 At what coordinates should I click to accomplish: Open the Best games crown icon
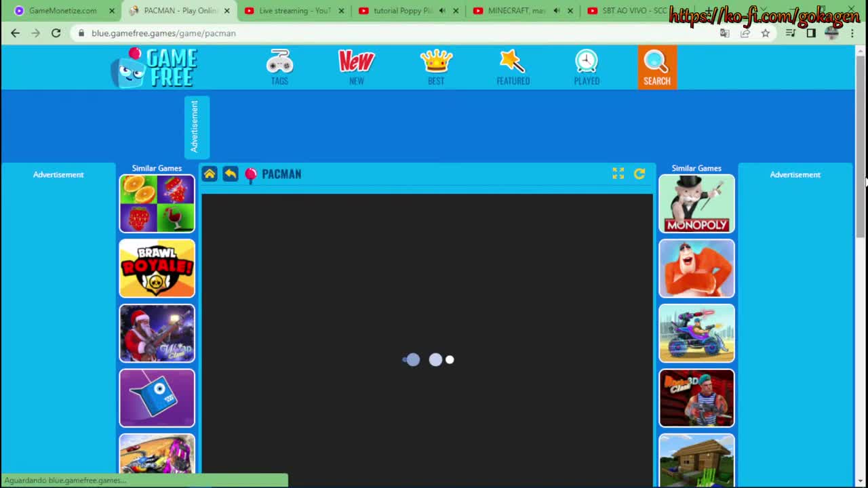(436, 67)
